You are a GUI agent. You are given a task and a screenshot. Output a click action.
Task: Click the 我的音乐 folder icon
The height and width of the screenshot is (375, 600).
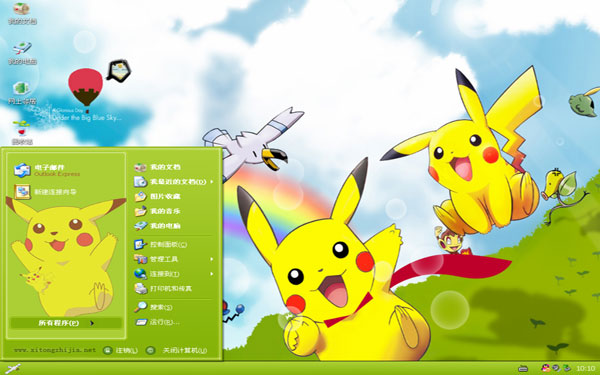pos(140,211)
